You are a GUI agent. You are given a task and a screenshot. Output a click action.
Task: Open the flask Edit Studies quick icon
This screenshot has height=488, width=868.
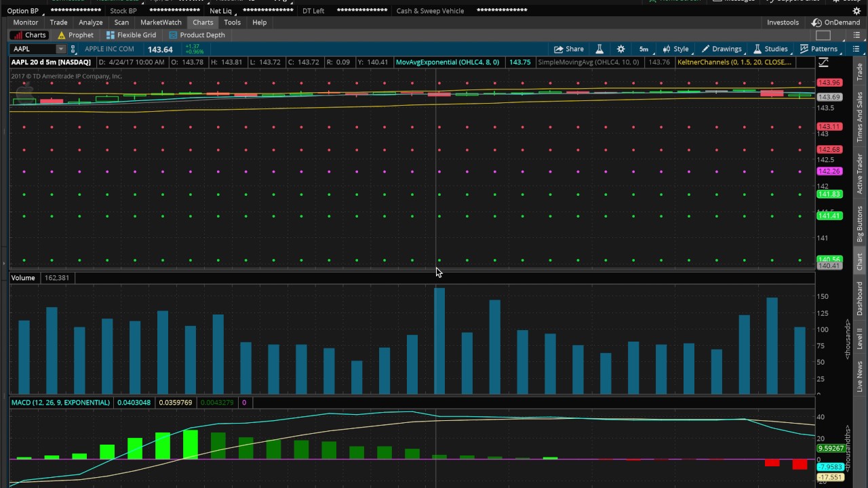(x=599, y=49)
